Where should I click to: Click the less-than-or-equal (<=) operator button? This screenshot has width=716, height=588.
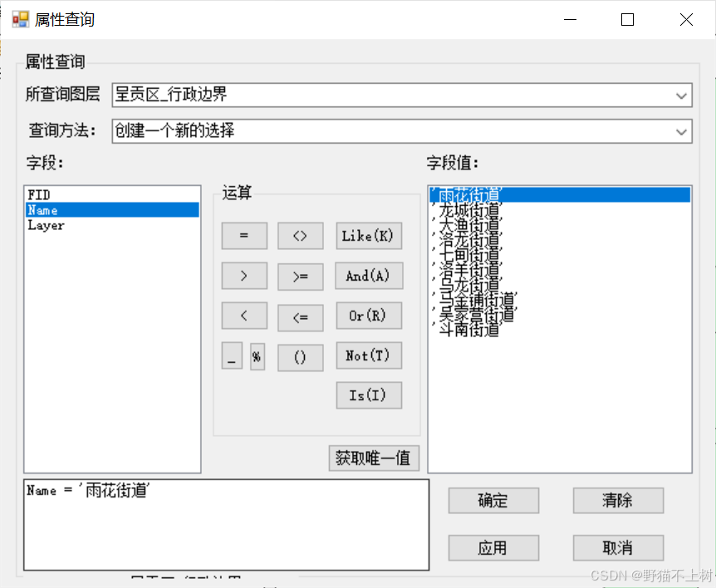point(300,316)
